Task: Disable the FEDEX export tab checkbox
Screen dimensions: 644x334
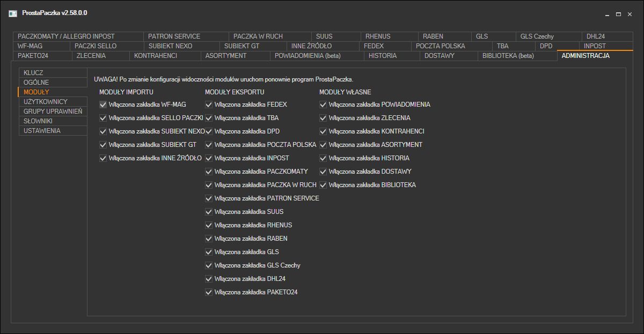Action: pos(209,105)
